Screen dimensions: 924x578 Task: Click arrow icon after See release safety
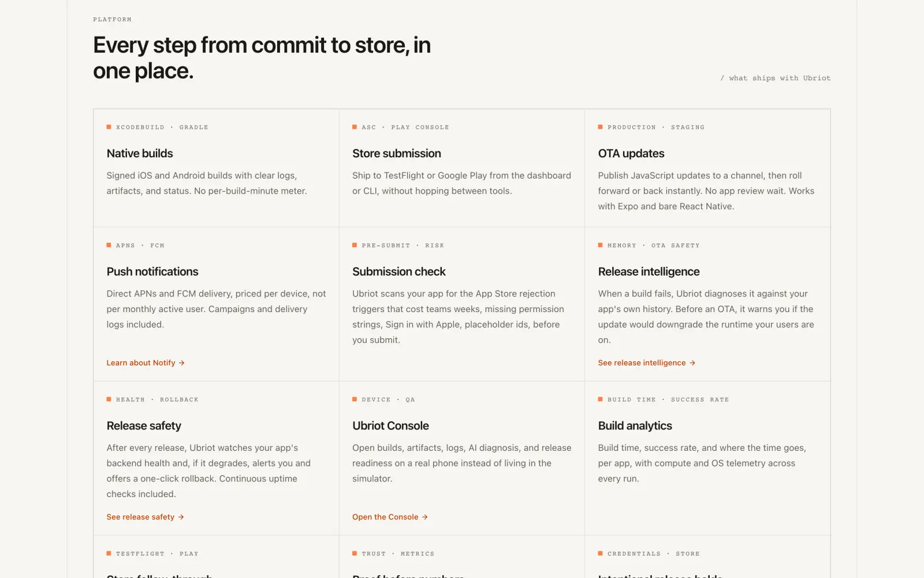coord(181,517)
